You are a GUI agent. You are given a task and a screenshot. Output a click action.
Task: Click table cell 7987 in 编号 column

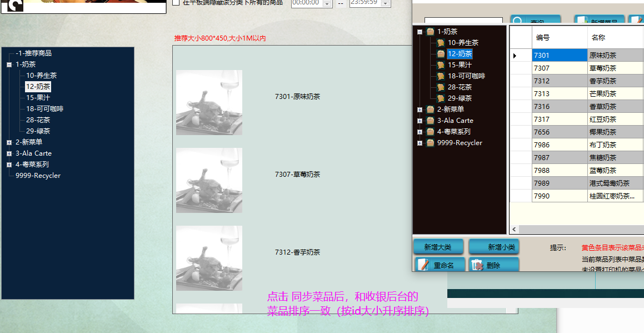point(560,157)
